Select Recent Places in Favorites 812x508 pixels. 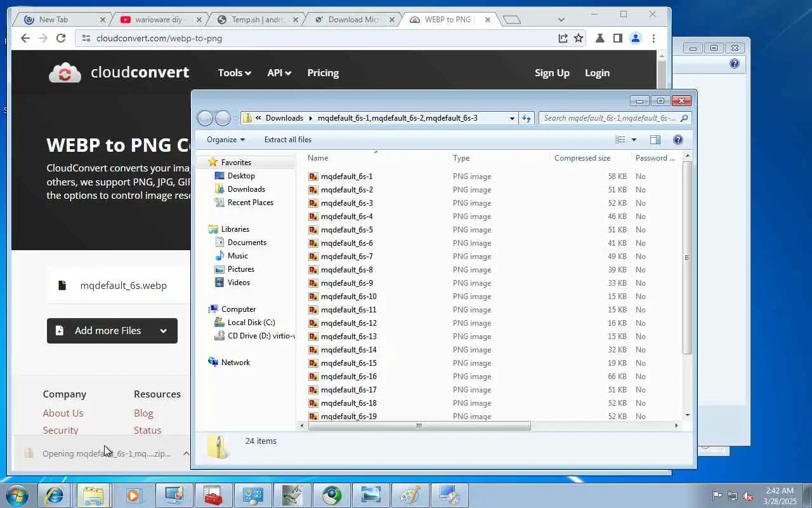coord(250,203)
